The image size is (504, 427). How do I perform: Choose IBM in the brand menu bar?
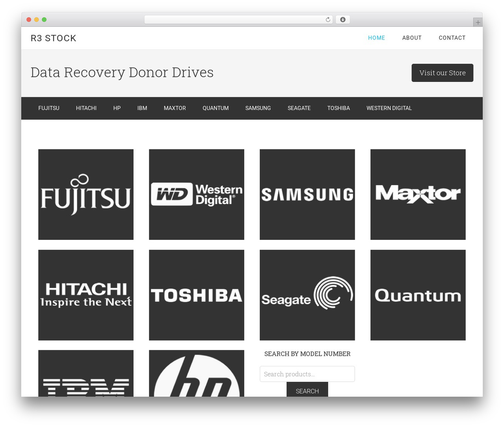(142, 108)
